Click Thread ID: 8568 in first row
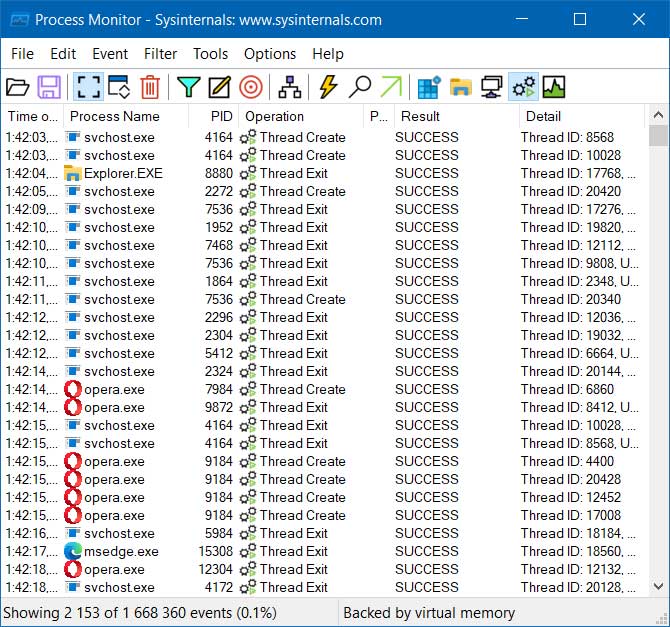The image size is (670, 627). click(567, 137)
